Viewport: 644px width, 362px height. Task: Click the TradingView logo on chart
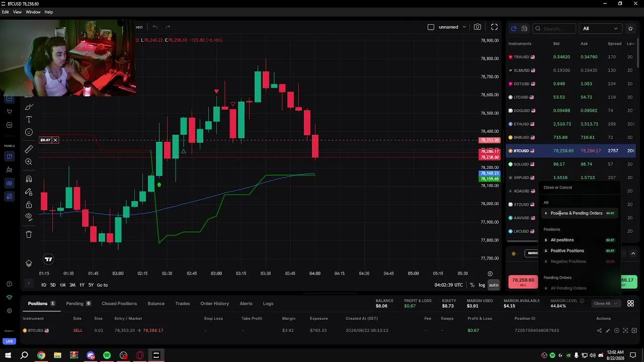click(x=48, y=259)
